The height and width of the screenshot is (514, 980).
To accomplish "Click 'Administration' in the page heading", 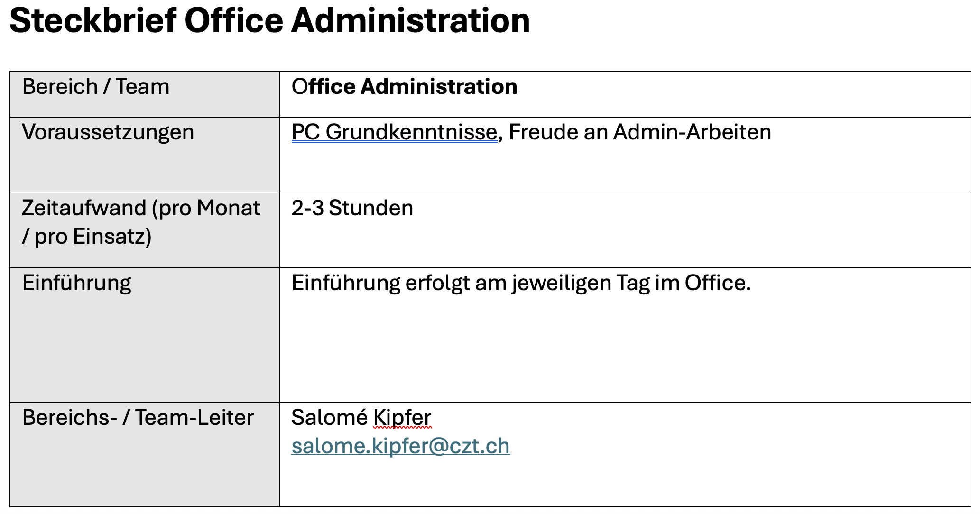I will click(x=410, y=21).
